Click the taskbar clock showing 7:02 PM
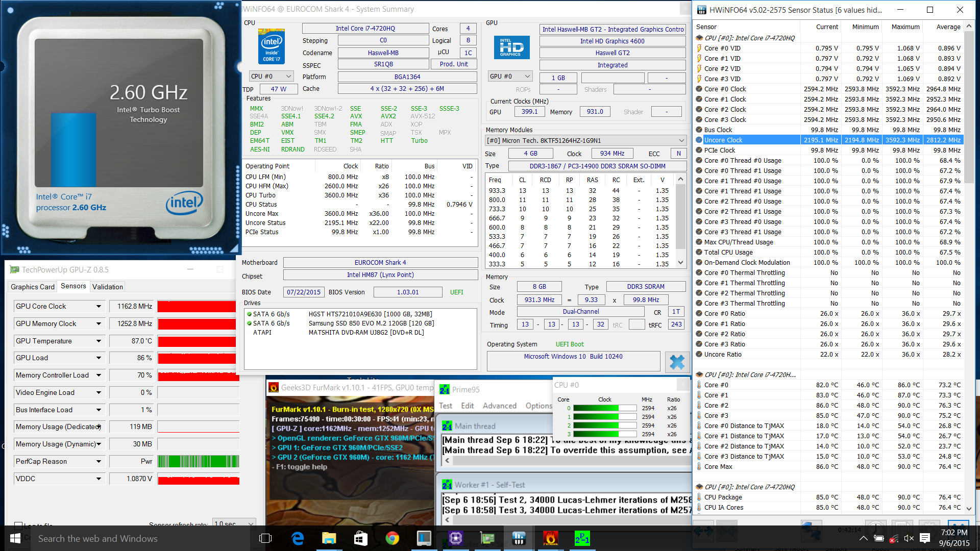This screenshot has width=980, height=551. [954, 538]
